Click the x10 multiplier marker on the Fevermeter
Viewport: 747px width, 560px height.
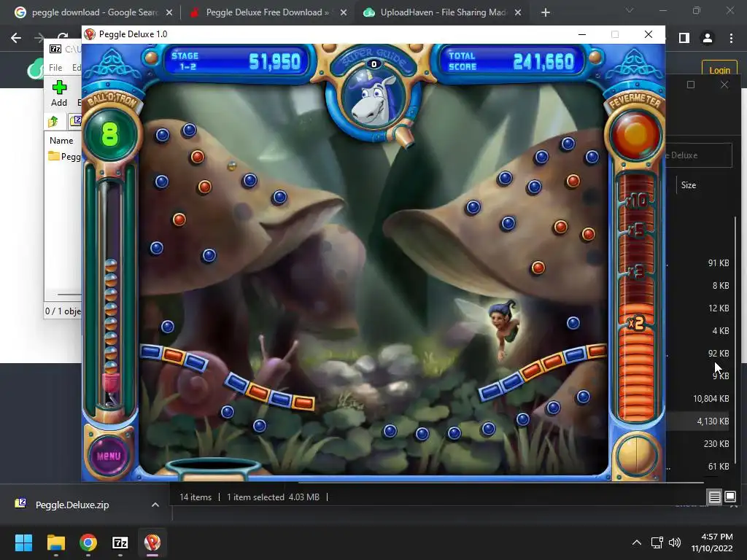click(x=636, y=201)
